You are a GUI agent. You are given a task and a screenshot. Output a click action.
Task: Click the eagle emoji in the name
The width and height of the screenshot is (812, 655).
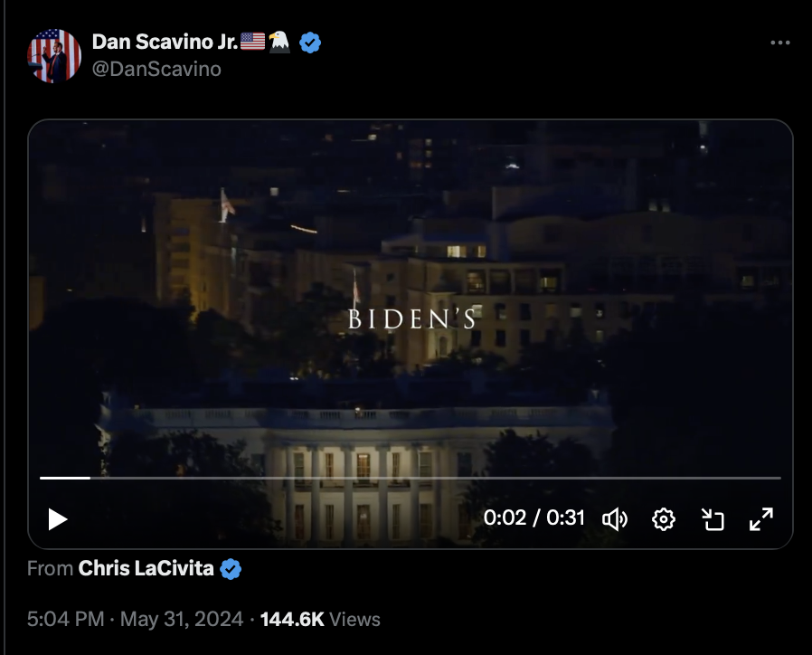point(279,42)
